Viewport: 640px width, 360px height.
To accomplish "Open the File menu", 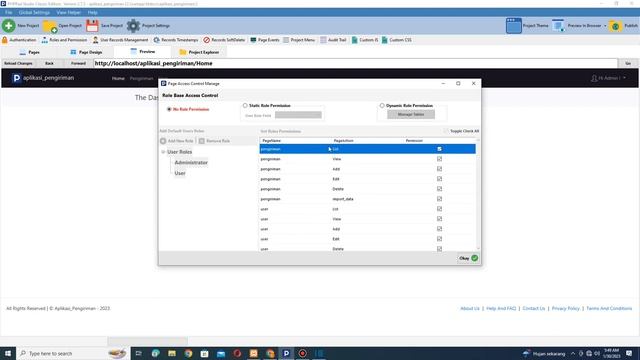I will tap(9, 13).
